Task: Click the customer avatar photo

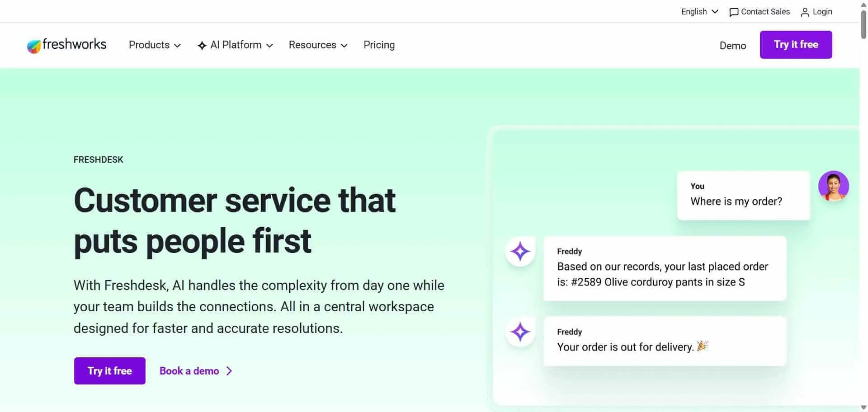Action: point(833,186)
